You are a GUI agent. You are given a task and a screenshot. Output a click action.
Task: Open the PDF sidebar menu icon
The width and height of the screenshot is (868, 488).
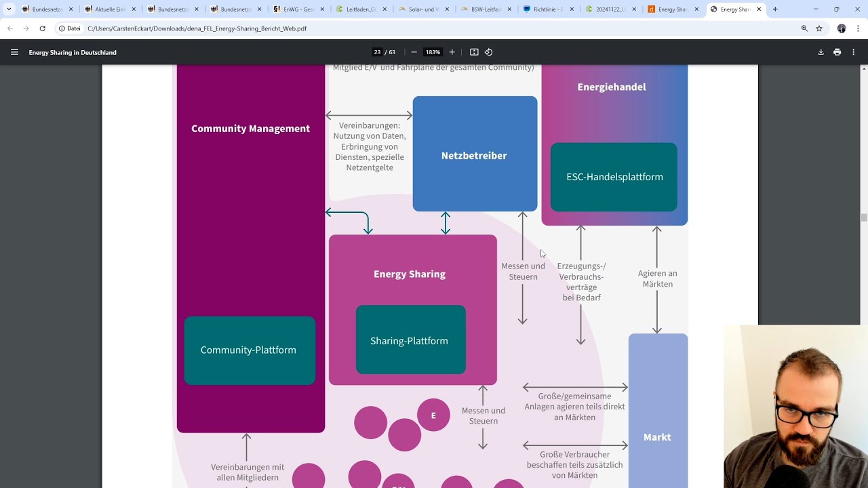coord(14,52)
